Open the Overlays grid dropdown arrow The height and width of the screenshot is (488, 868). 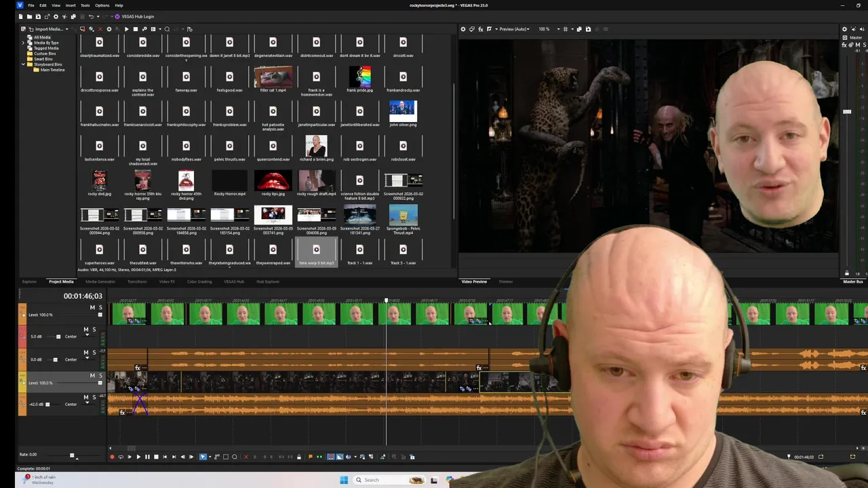(x=572, y=29)
